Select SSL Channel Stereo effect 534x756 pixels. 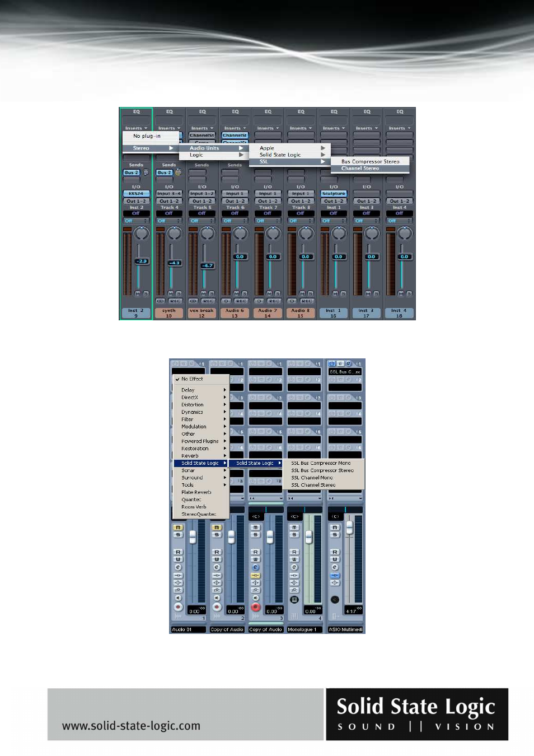point(324,485)
